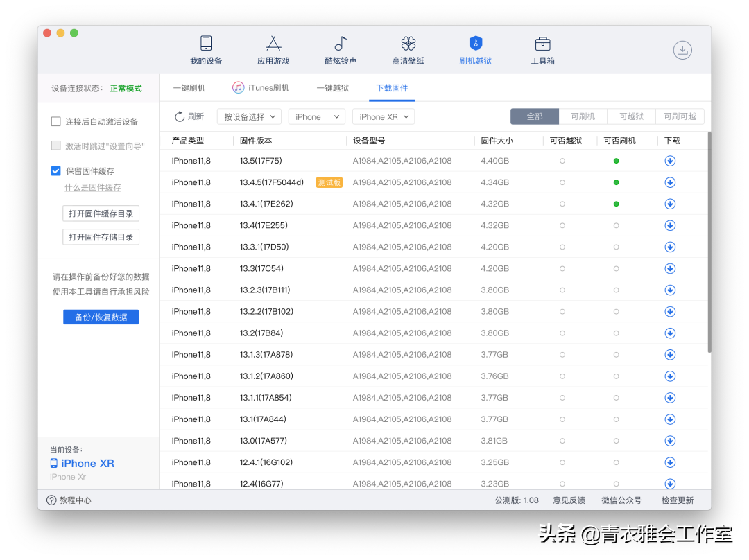
Task: Click 备份/恢复数据 button
Action: 101,317
